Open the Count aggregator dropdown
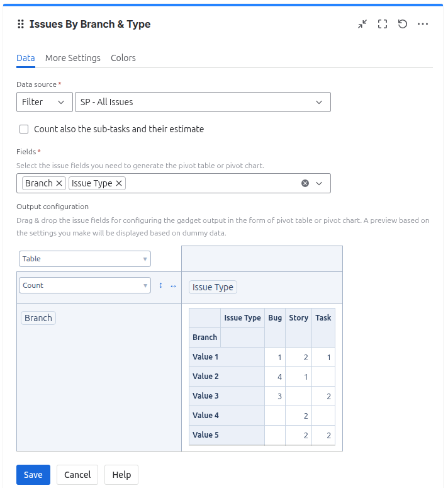 (84, 285)
